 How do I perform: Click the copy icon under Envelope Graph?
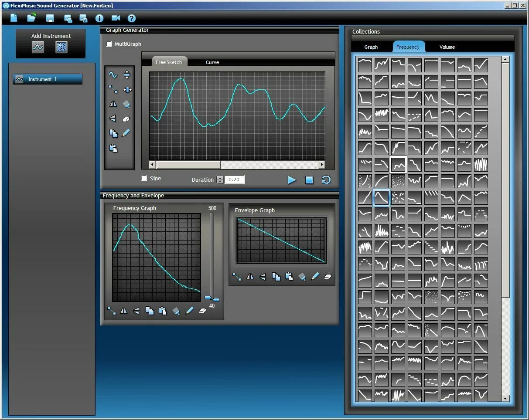click(276, 276)
